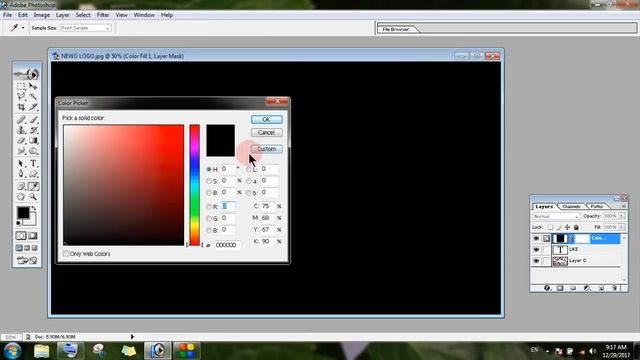Image resolution: width=640 pixels, height=360 pixels.
Task: Click the Custom button in the Color Picker
Action: pos(267,149)
